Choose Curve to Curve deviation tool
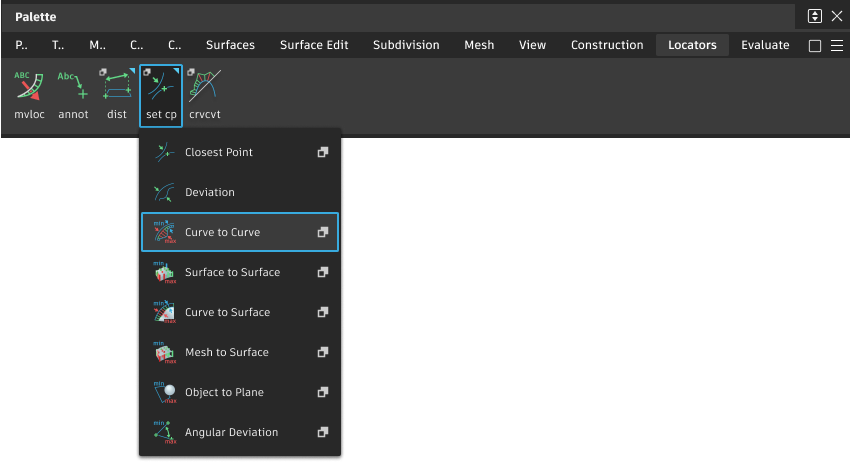This screenshot has height=470, width=850. click(222, 232)
